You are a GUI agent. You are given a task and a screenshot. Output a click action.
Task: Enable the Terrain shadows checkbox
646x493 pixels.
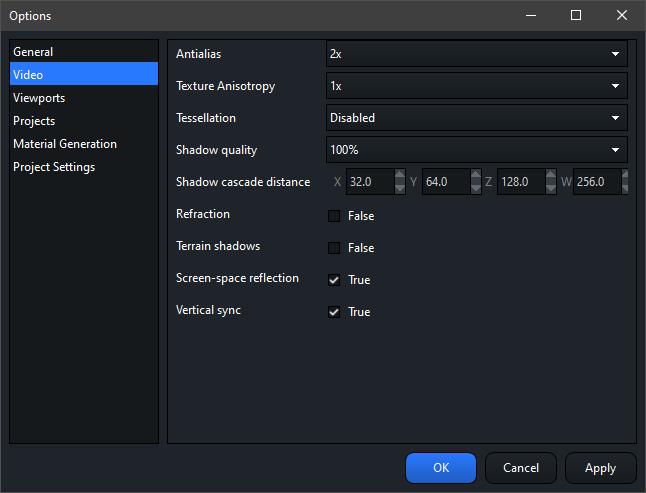[334, 248]
